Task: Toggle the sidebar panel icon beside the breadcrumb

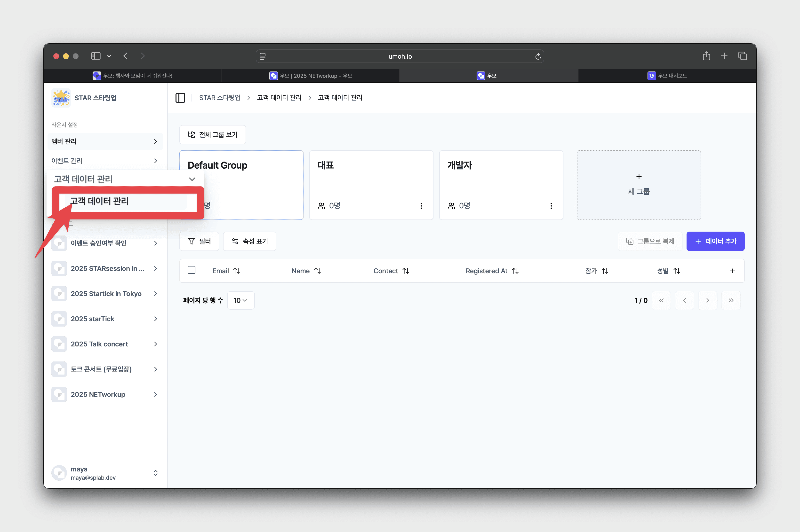Action: (x=180, y=98)
